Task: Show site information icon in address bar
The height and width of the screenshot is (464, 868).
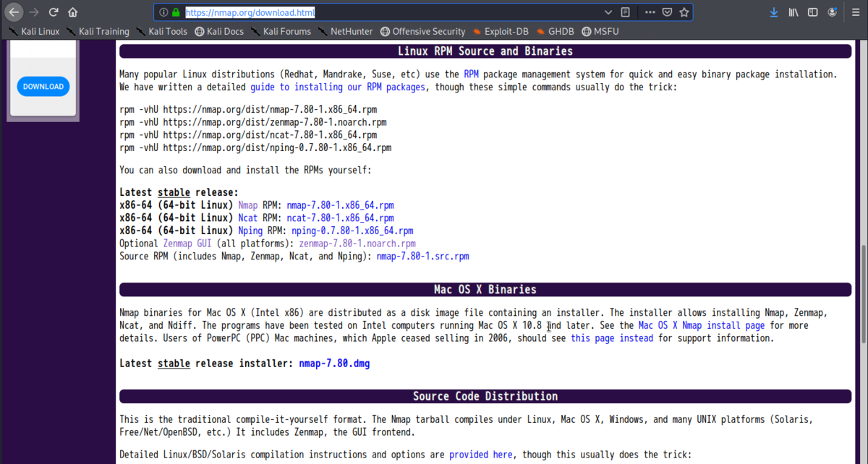Action: [163, 12]
